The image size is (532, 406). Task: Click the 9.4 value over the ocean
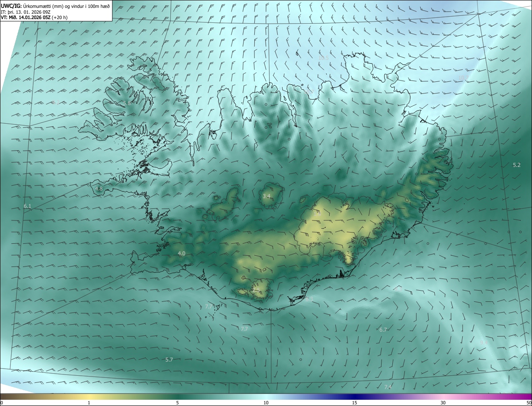[483, 342]
